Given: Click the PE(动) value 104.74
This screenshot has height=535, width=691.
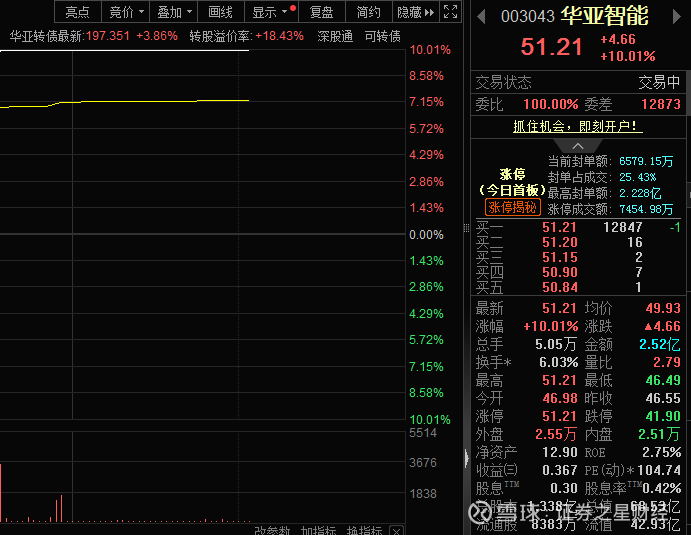Looking at the screenshot, I should pos(659,470).
